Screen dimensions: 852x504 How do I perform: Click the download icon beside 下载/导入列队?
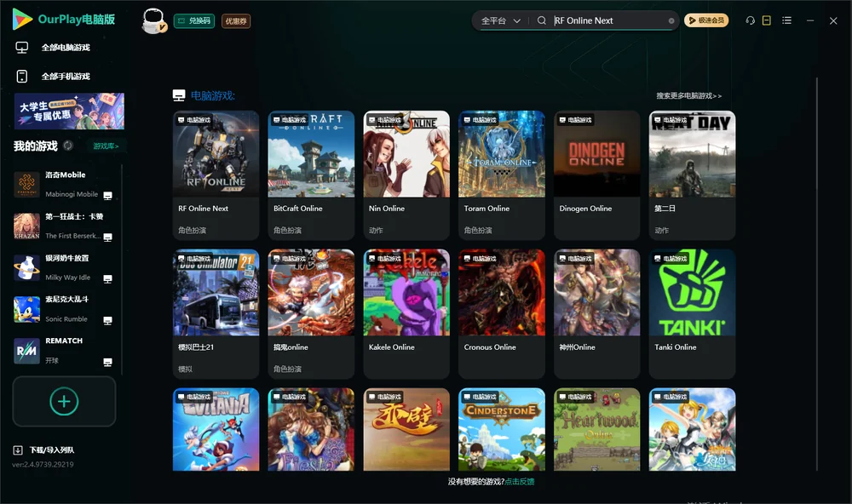pyautogui.click(x=17, y=450)
